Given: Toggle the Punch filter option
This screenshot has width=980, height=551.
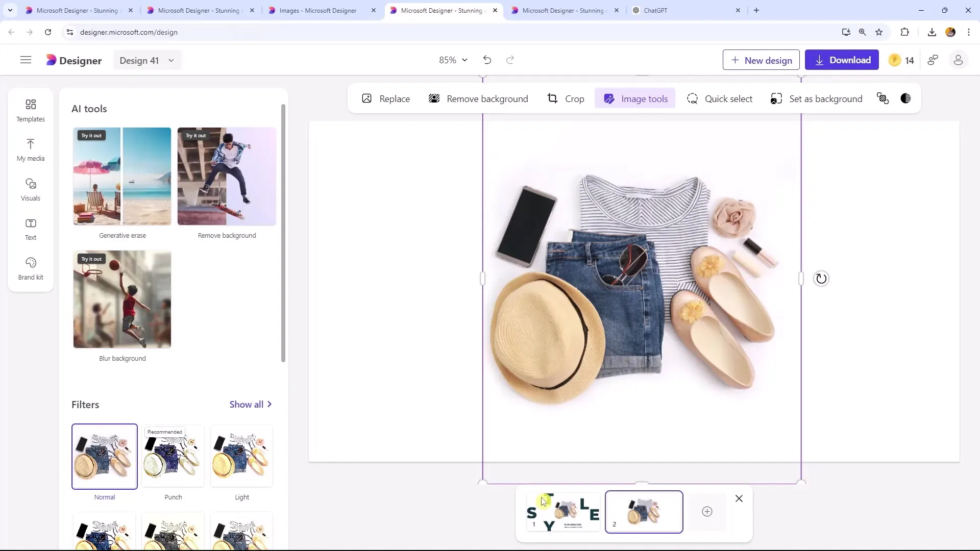Looking at the screenshot, I should (174, 458).
